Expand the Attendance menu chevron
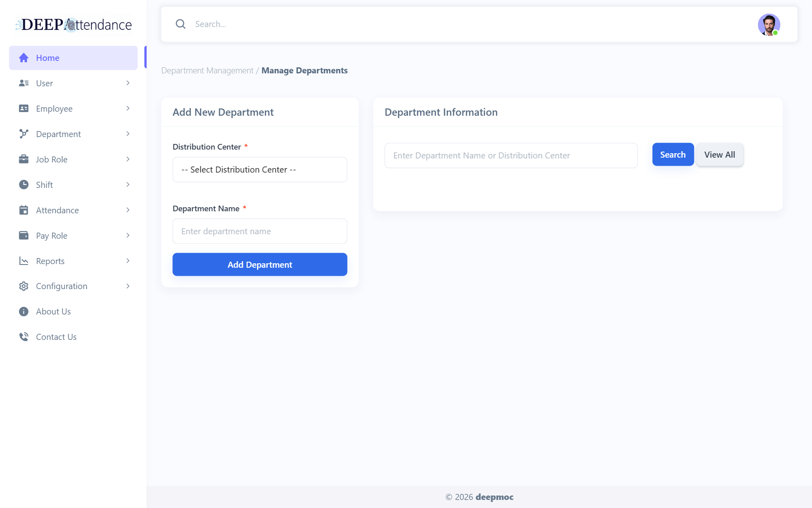Screen dimensions: 812x508 128,210
